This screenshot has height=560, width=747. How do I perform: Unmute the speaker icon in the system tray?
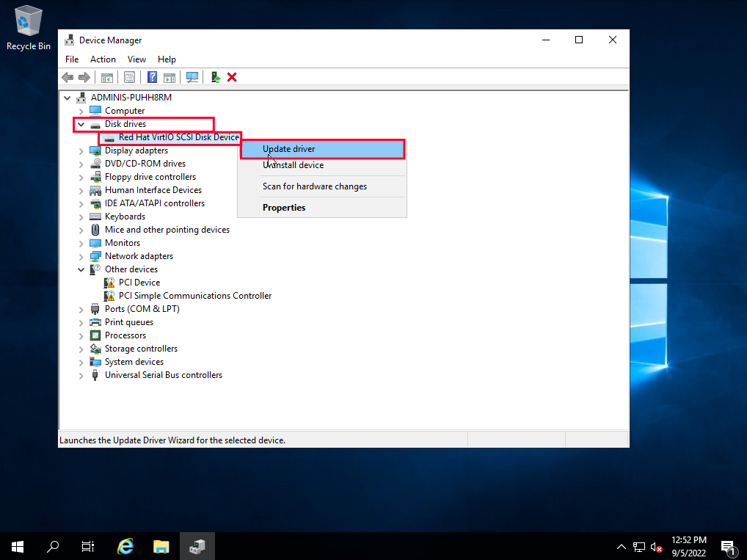(x=657, y=546)
